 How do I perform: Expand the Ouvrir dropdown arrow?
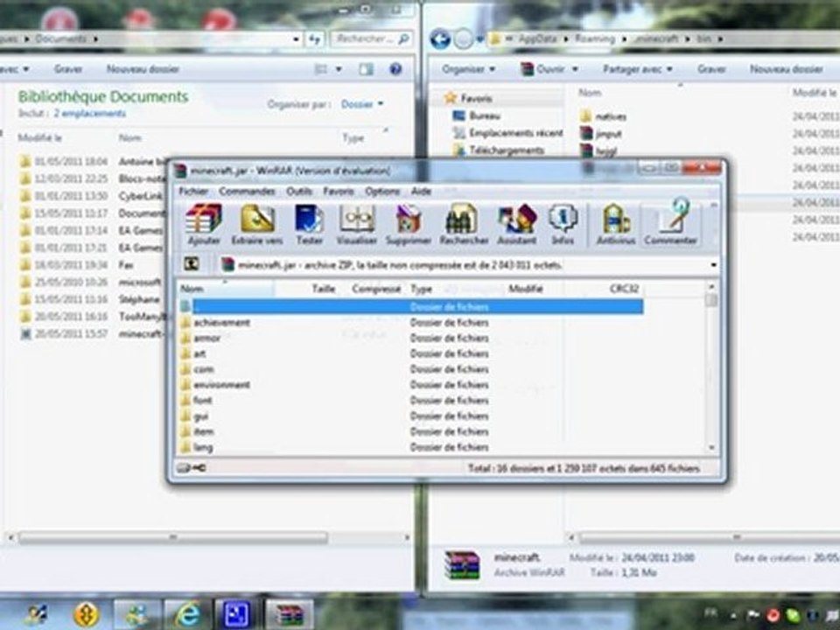click(x=575, y=69)
